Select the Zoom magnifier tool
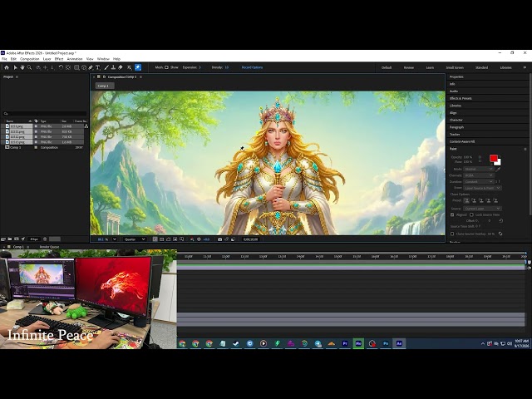The image size is (532, 399). pos(30,67)
